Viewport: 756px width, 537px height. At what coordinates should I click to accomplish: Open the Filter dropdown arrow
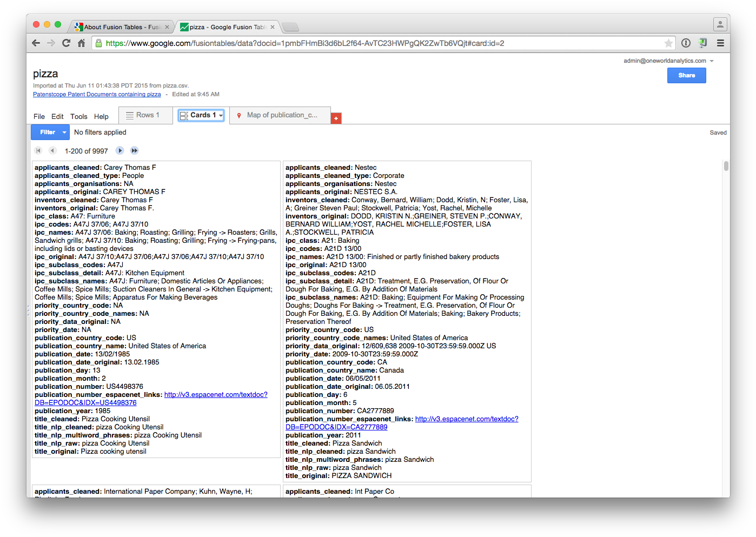[63, 132]
